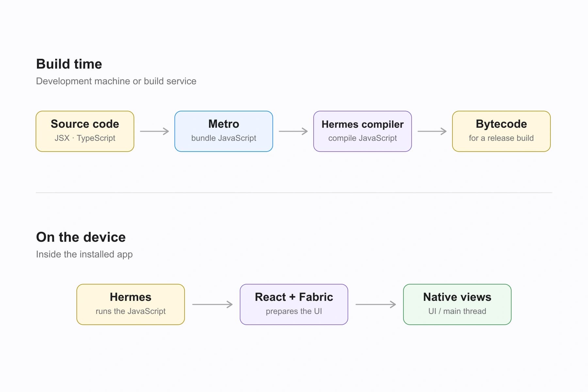Click the "On the device" heading
The height and width of the screenshot is (392, 588).
(x=81, y=237)
